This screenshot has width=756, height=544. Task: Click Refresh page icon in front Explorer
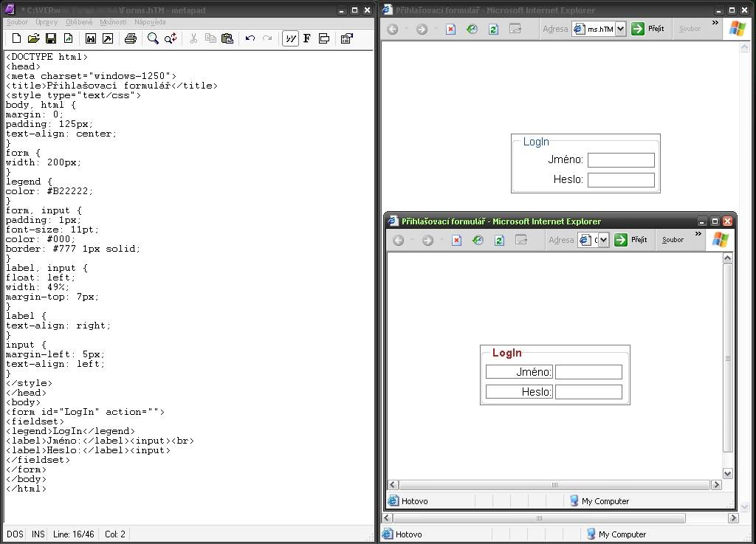(x=500, y=240)
